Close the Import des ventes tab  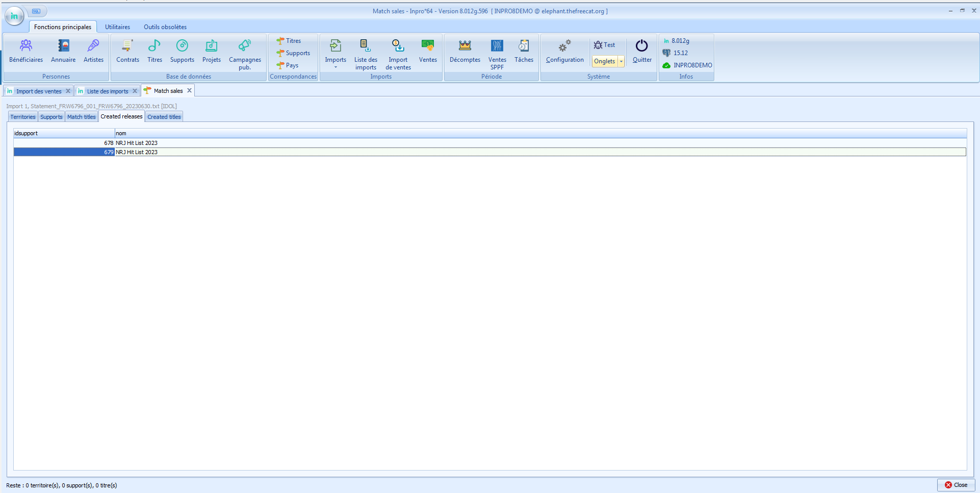click(68, 91)
